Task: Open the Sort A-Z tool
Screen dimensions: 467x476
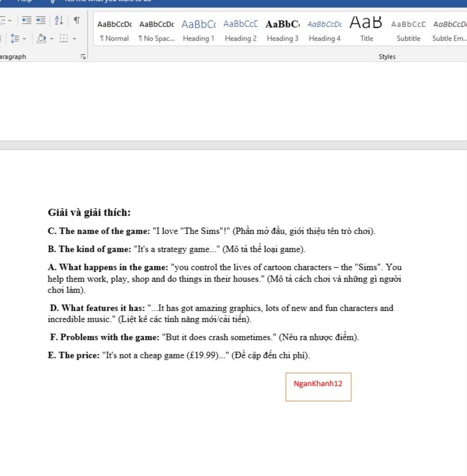Action: click(59, 21)
